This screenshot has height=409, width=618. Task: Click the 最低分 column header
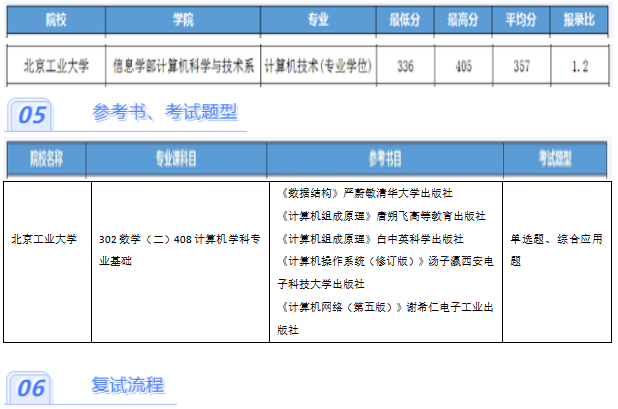tap(405, 19)
